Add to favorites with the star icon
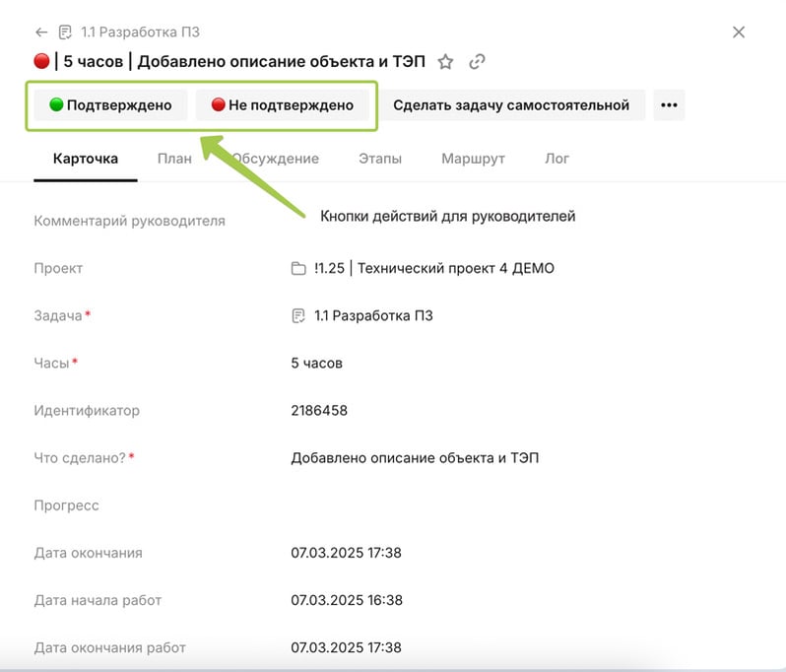The image size is (786, 672). (445, 62)
